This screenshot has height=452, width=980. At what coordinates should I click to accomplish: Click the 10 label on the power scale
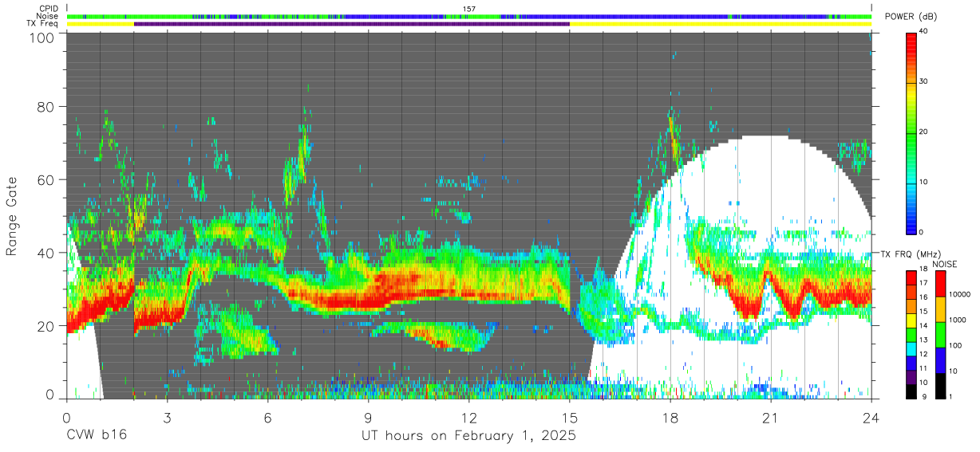(x=924, y=182)
